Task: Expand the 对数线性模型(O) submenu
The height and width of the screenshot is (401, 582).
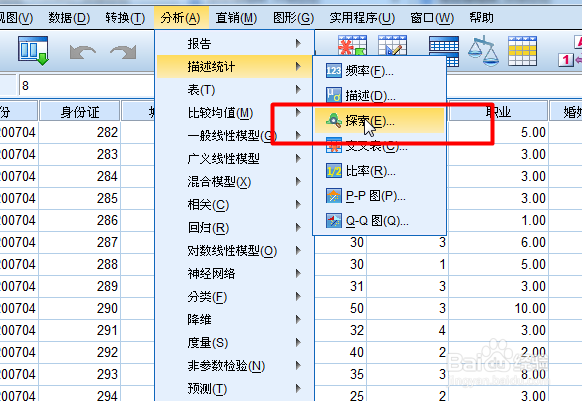Action: pyautogui.click(x=235, y=251)
